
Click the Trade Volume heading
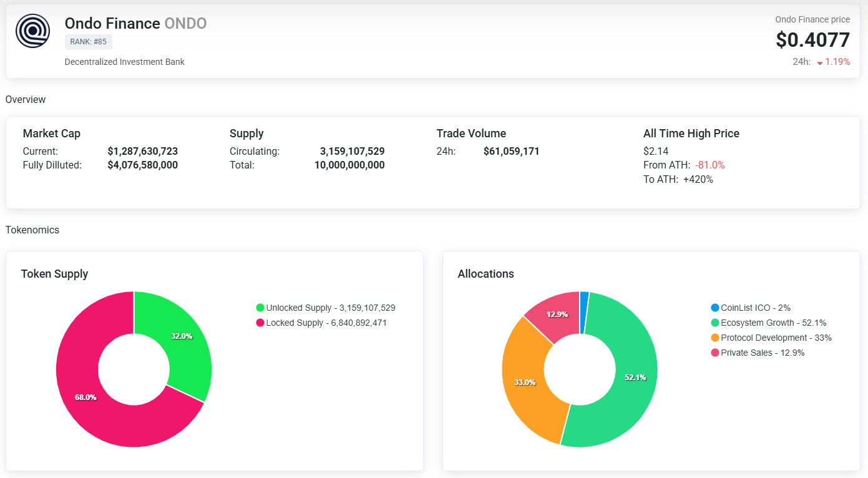[471, 134]
